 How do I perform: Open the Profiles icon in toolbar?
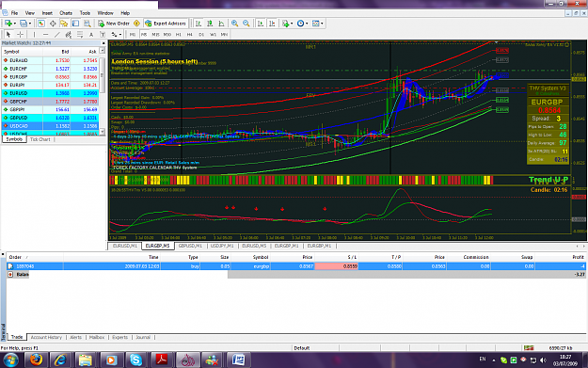click(24, 24)
